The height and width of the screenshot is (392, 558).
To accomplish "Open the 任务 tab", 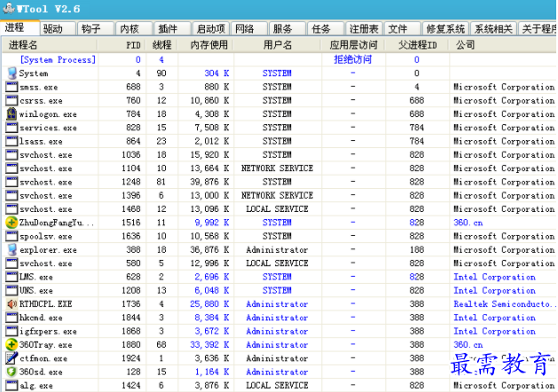I will pos(326,28).
